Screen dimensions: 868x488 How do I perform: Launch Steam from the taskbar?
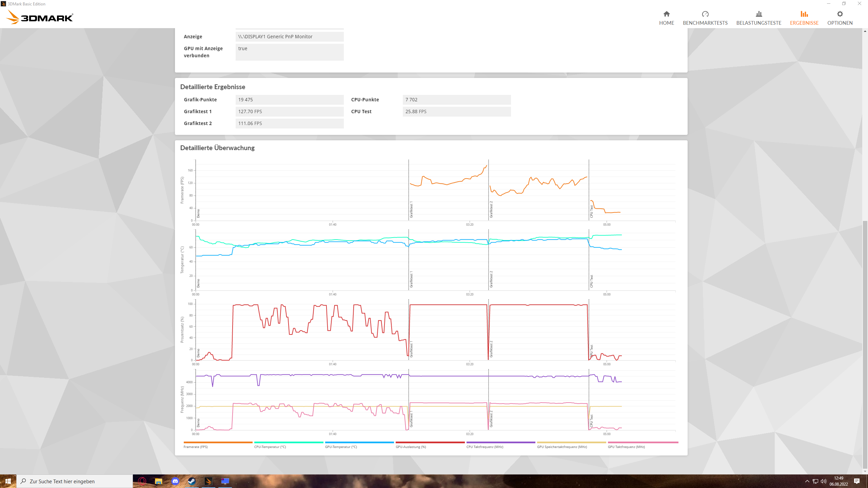coord(192,481)
